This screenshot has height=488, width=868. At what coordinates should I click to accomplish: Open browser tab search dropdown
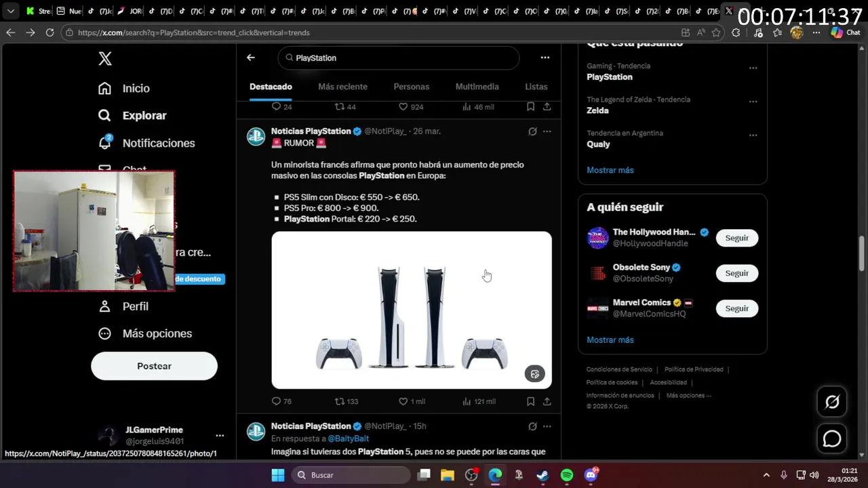[x=10, y=11]
